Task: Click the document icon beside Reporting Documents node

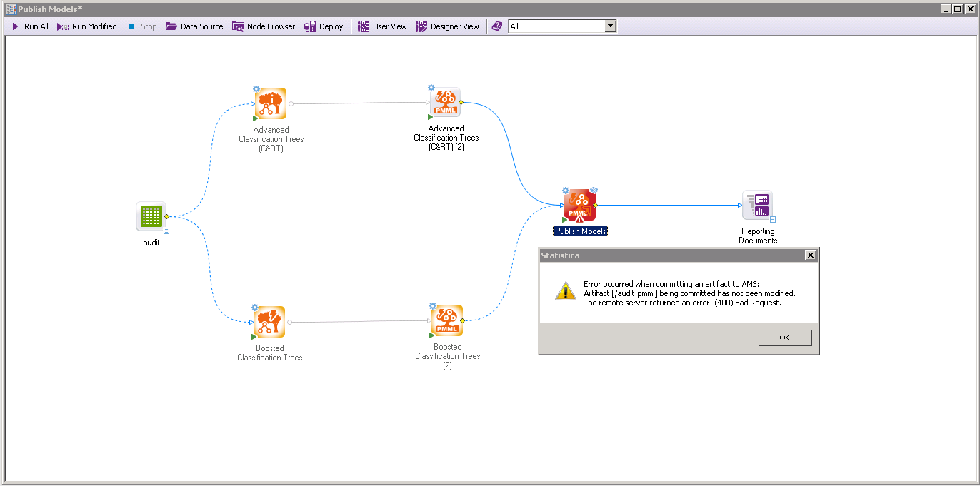Action: click(x=773, y=220)
